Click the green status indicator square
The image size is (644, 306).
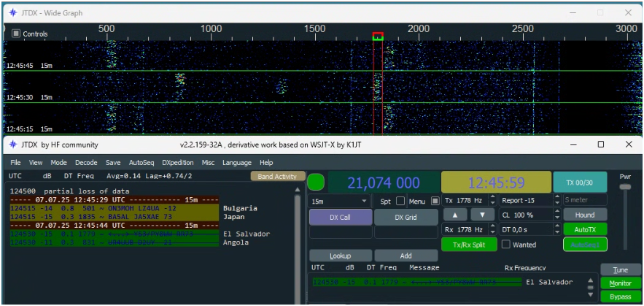tap(316, 182)
